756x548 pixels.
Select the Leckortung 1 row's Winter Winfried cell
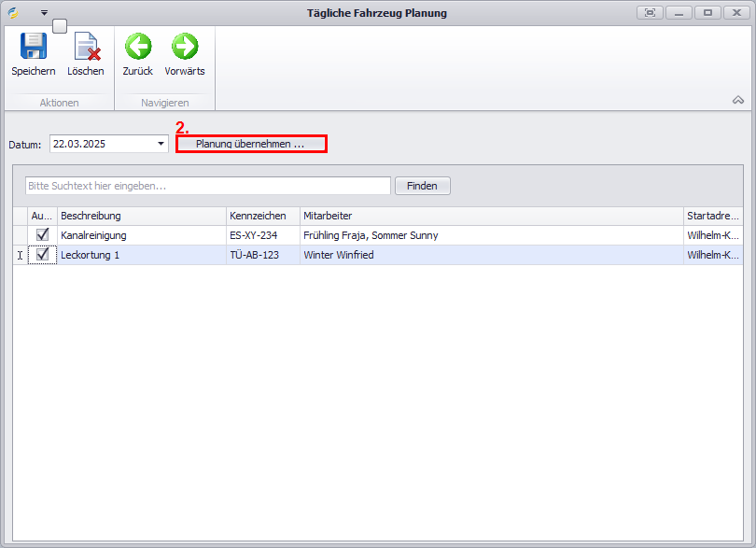point(491,255)
